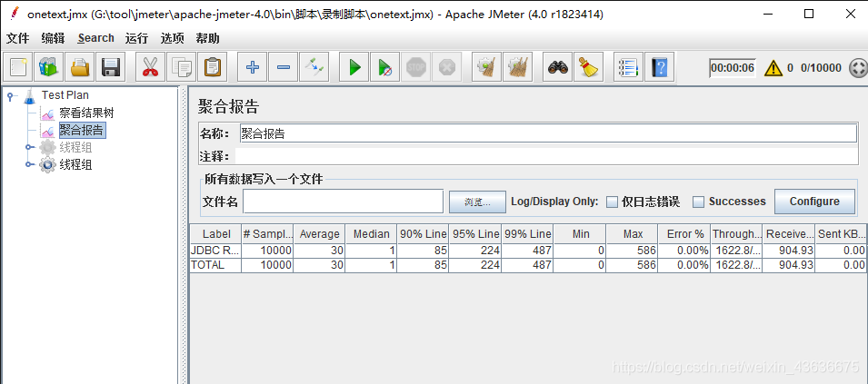Select the JDBC R... label cell
The height and width of the screenshot is (384, 868).
(216, 251)
